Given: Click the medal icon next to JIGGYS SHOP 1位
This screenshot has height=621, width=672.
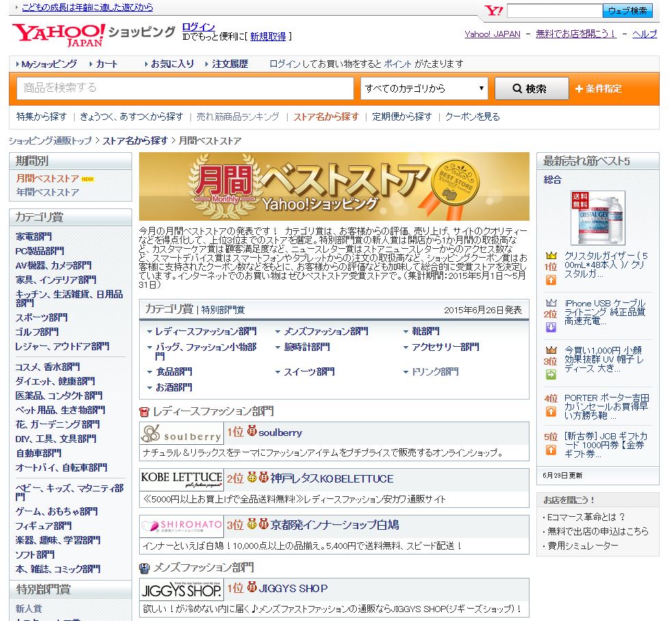Looking at the screenshot, I should pyautogui.click(x=252, y=587).
